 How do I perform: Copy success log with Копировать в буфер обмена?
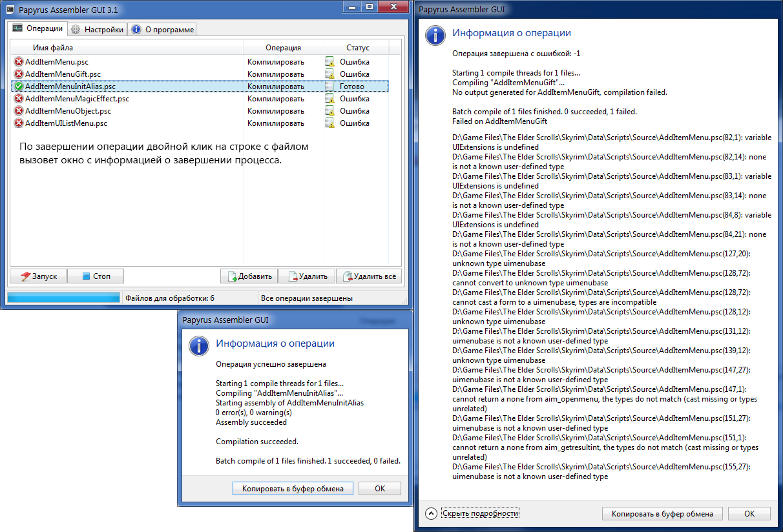[x=293, y=489]
